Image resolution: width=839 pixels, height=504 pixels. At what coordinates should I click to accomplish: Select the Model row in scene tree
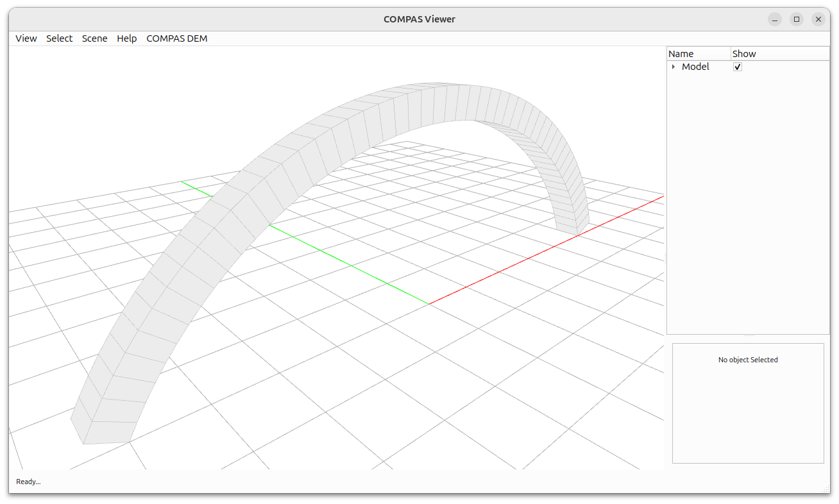click(x=748, y=67)
